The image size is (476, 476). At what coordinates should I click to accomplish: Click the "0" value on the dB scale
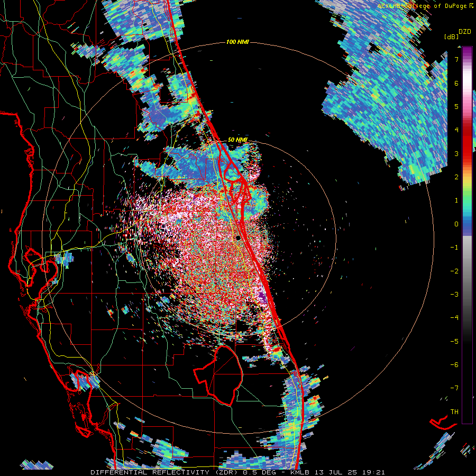click(456, 224)
